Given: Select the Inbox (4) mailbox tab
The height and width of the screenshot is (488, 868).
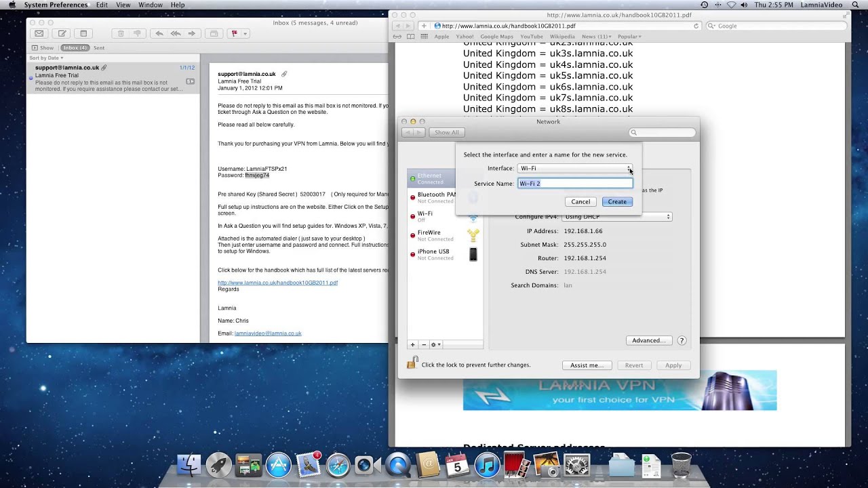Looking at the screenshot, I should (75, 48).
